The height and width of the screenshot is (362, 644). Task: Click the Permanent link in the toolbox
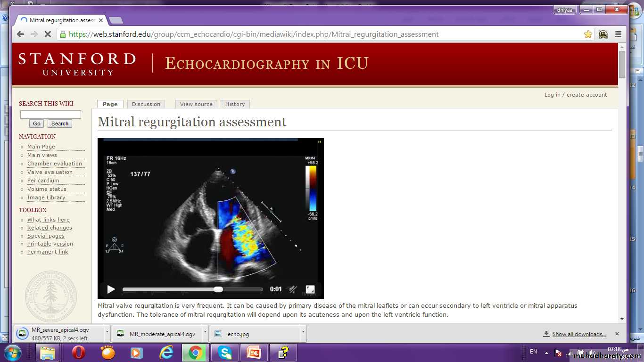(x=48, y=252)
